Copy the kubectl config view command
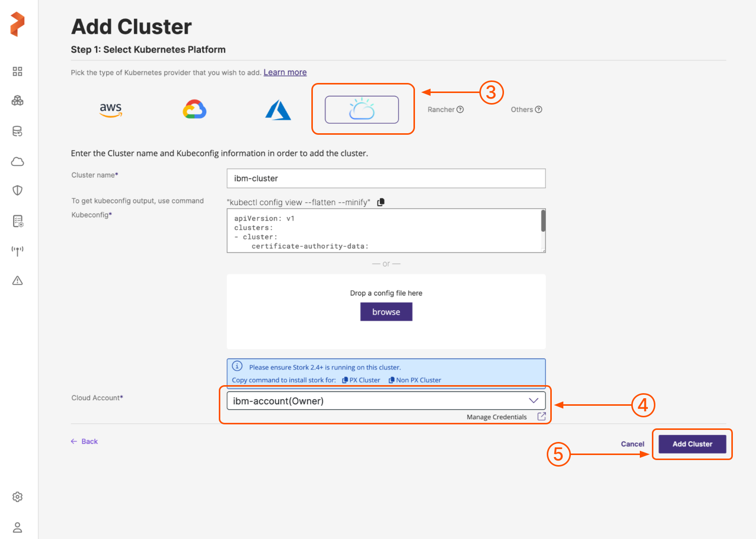This screenshot has height=539, width=756. pos(381,202)
